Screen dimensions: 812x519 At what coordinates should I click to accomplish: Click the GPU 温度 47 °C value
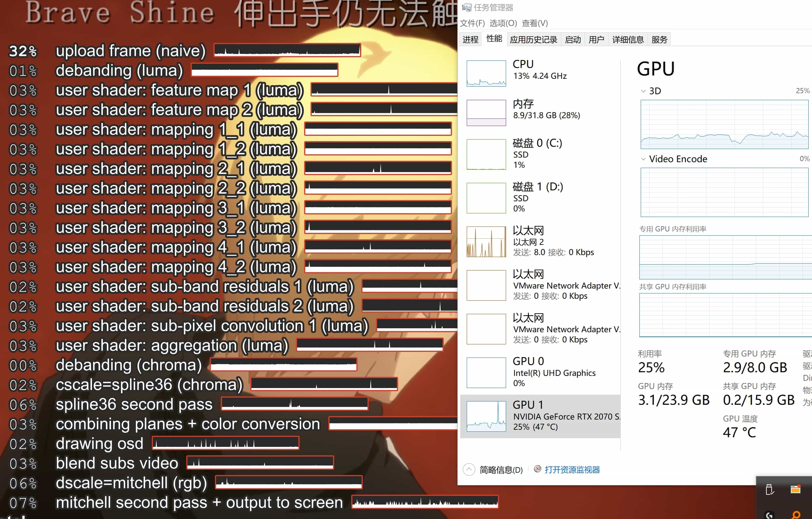pyautogui.click(x=739, y=433)
